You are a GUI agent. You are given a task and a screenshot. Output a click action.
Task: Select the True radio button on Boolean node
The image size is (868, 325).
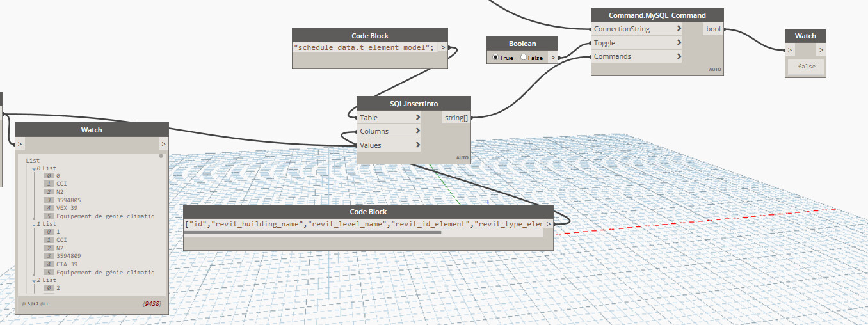tap(495, 58)
